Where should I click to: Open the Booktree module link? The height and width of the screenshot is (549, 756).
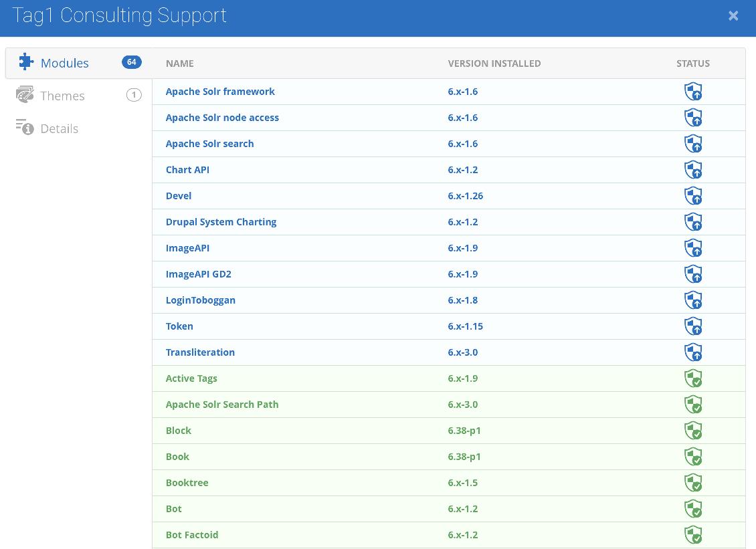(x=187, y=483)
